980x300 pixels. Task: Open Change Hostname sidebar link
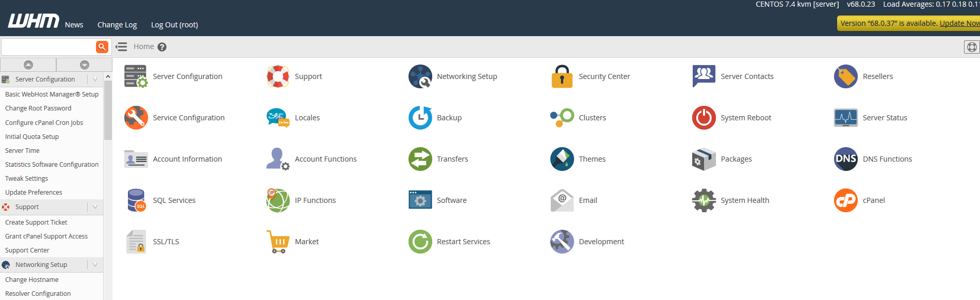[x=32, y=280]
